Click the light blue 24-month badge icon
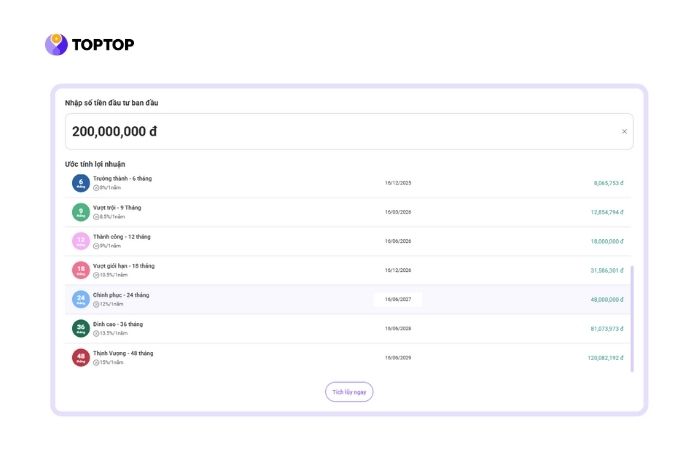The image size is (700, 450). 81,299
